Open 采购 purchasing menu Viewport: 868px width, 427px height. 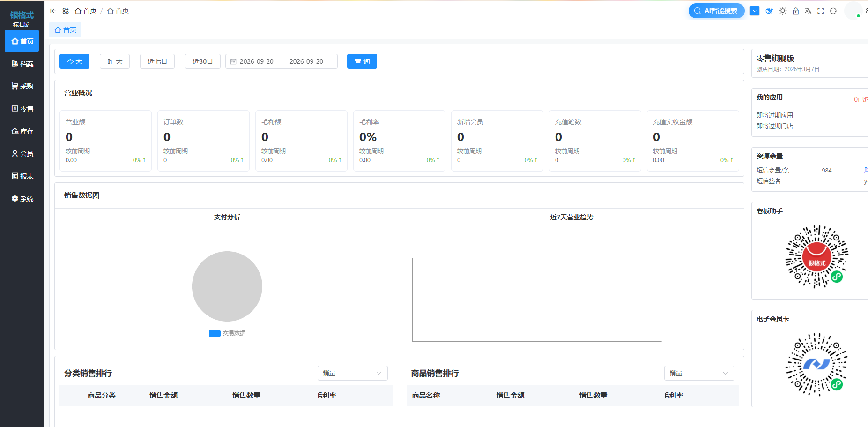(22, 86)
